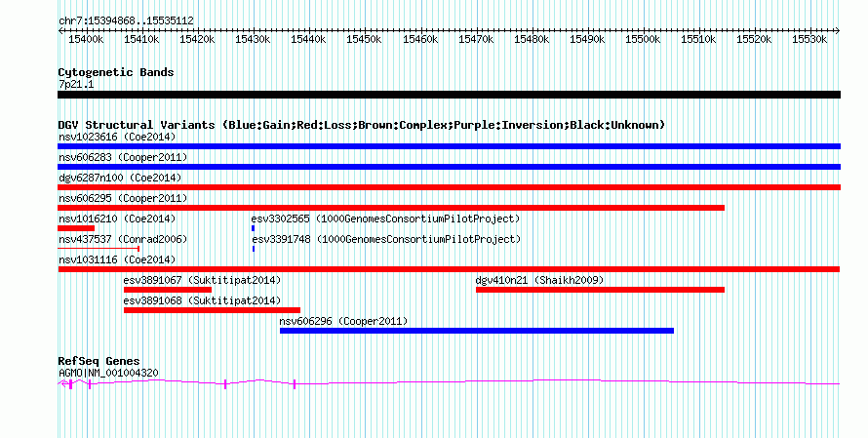Screen dimensions: 868x438
Task: Click the 15410k ruler tick label
Action: pos(141,39)
